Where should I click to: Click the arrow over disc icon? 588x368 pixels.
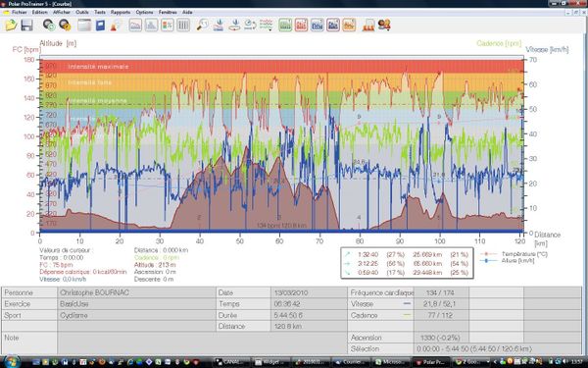pos(234,26)
